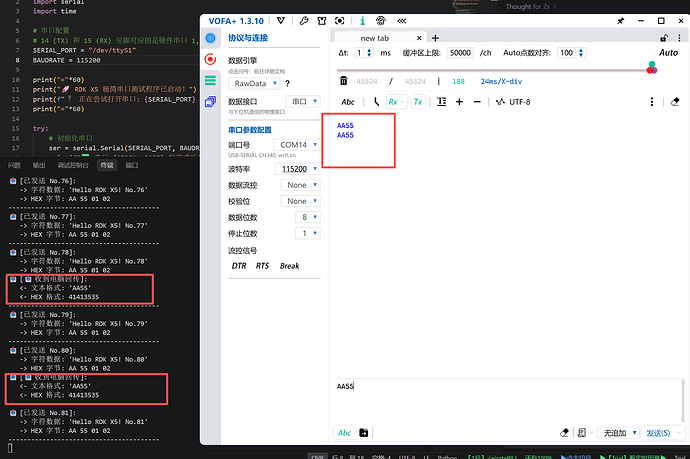Open 问题 tab in editor bottom panel

14,165
